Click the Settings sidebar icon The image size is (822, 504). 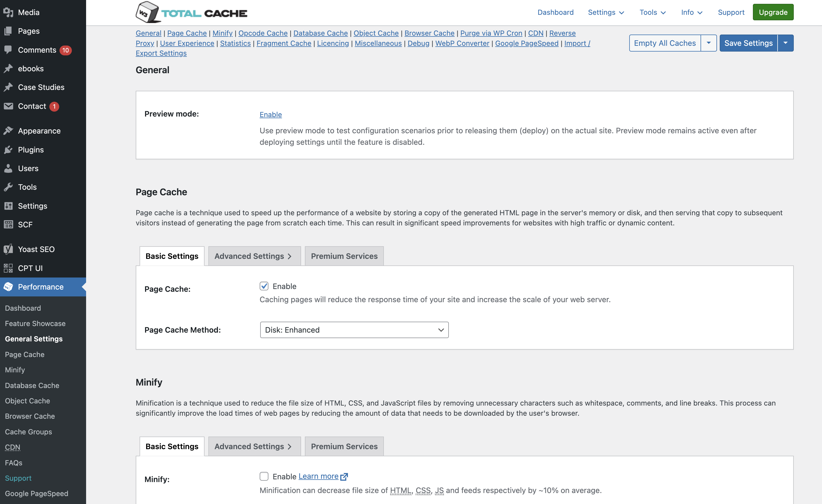coord(8,206)
